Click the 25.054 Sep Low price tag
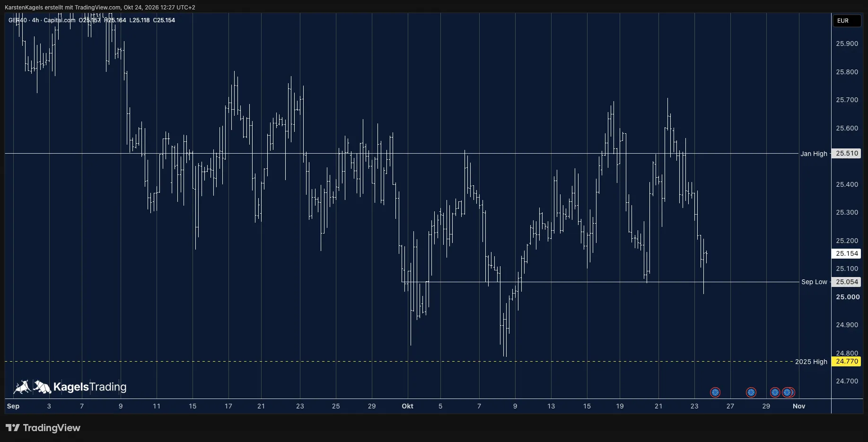This screenshot has width=868, height=442. (x=847, y=282)
